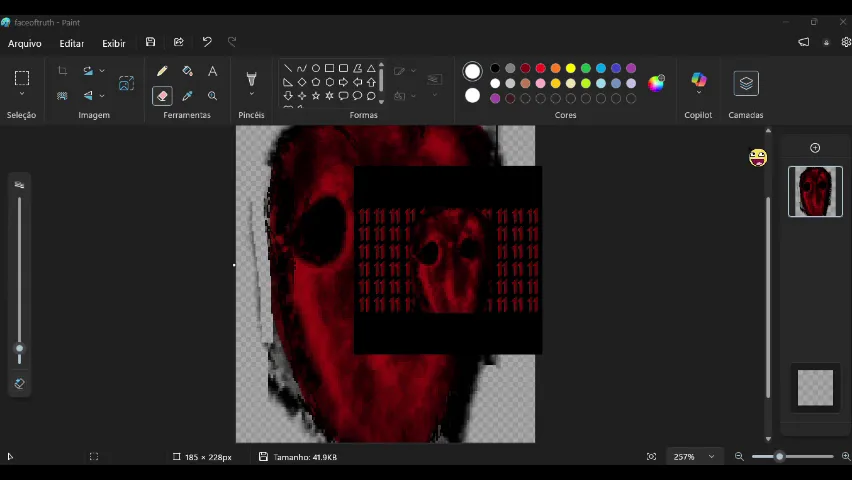Select the Brushes tool
The height and width of the screenshot is (480, 852).
251,79
